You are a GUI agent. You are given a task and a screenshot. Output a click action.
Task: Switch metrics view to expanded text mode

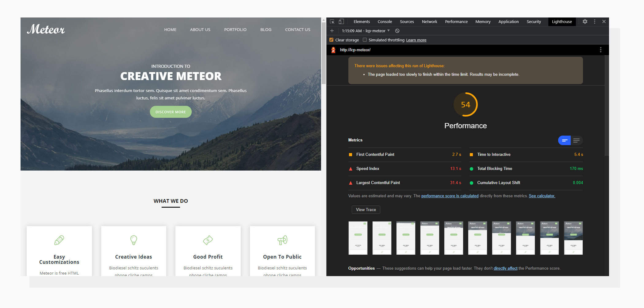click(577, 140)
